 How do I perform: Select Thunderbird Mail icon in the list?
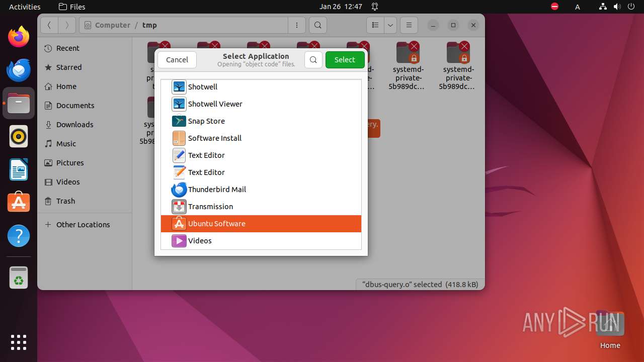(x=179, y=190)
